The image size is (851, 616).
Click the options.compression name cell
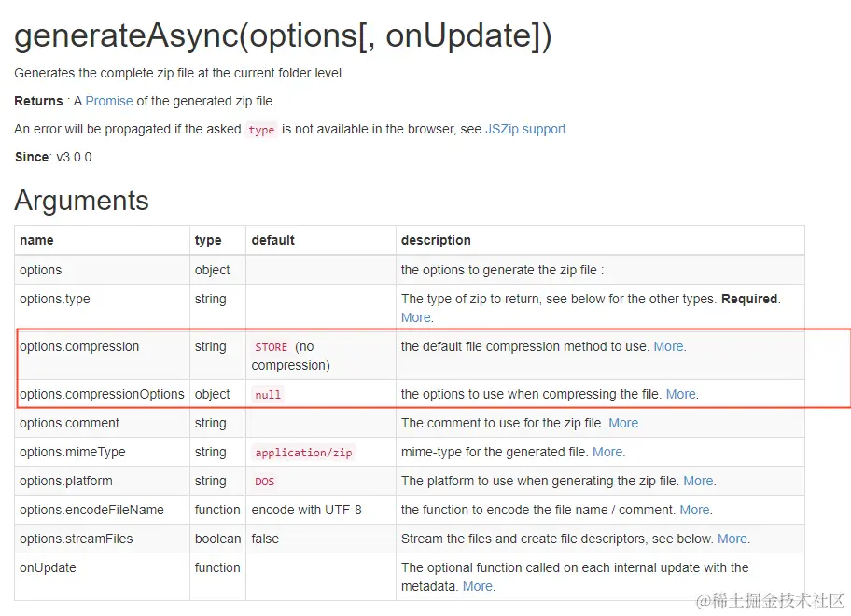pos(79,346)
